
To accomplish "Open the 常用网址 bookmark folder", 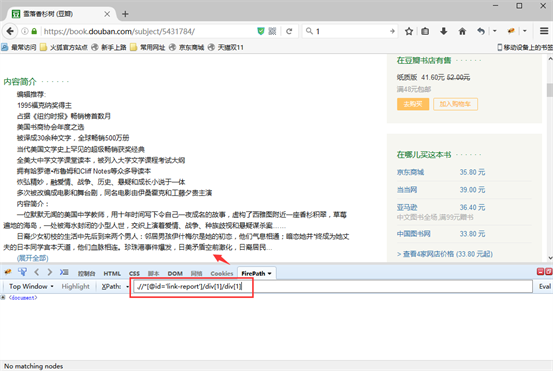I will [148, 47].
